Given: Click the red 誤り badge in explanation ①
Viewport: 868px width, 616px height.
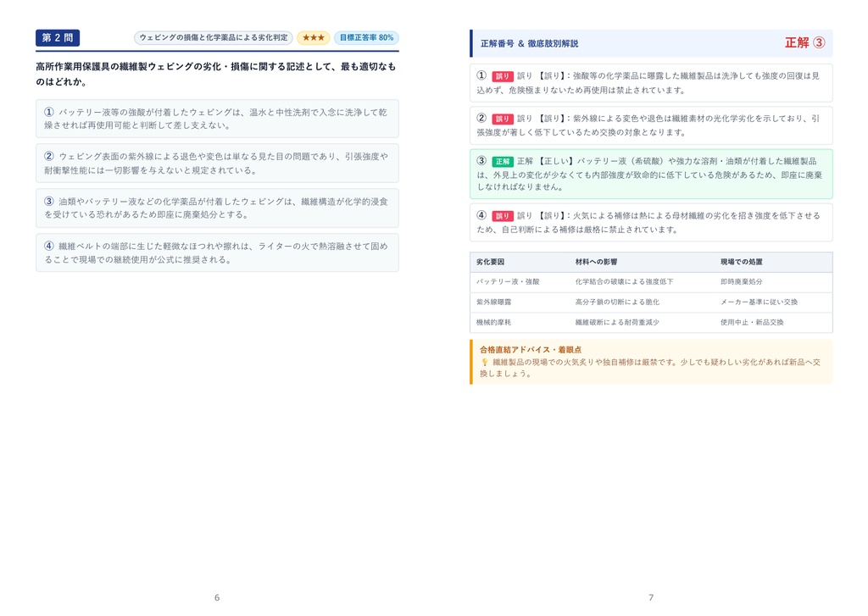Looking at the screenshot, I should [502, 76].
